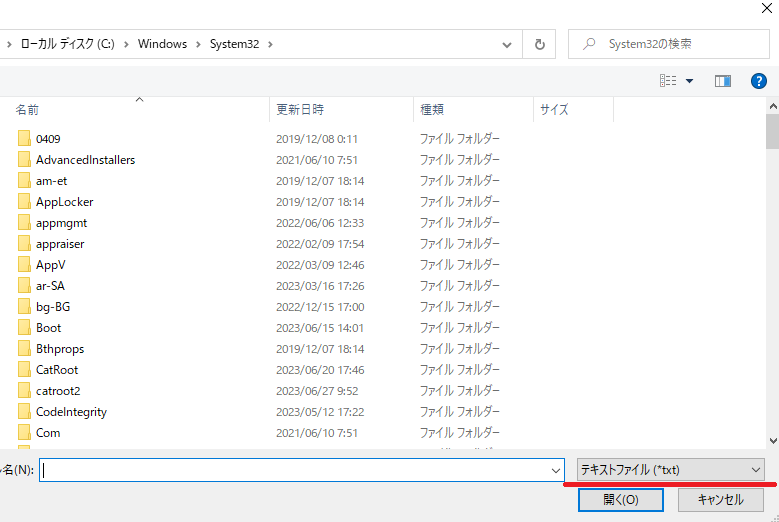The height and width of the screenshot is (522, 779).
Task: Select the 0409 folder icon
Action: coord(24,138)
